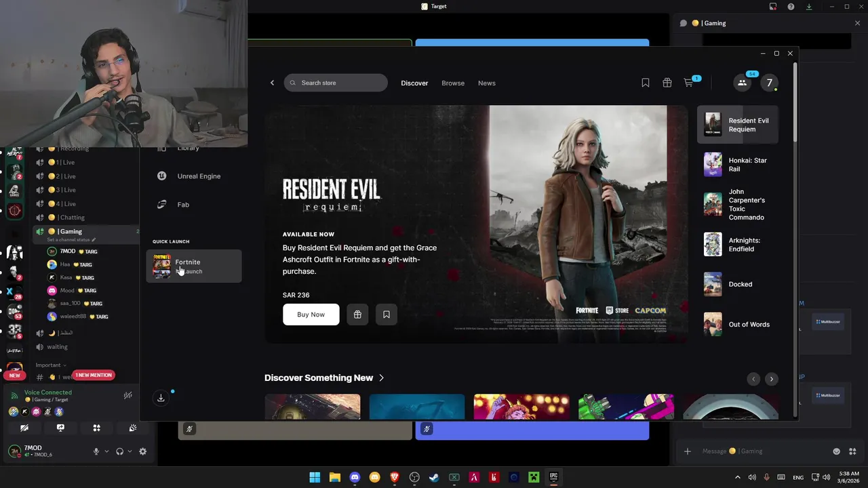Screen dimensions: 868x488
Task: Click user 'Kasa' in voice channel
Action: [x=71, y=278]
